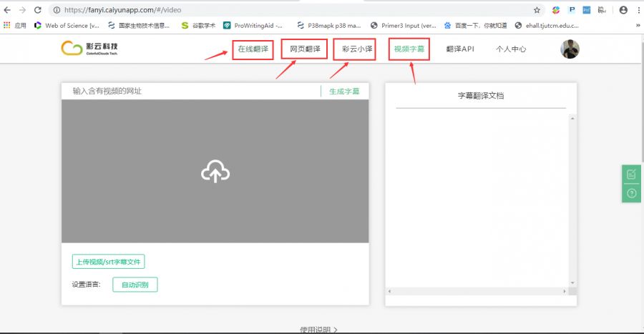This screenshot has width=644, height=334.
Task: Expand the 使用说明 section
Action: [x=318, y=330]
